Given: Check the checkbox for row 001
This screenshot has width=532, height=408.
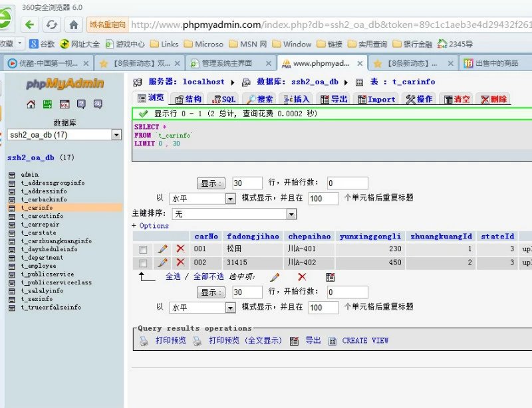Looking at the screenshot, I should [143, 250].
